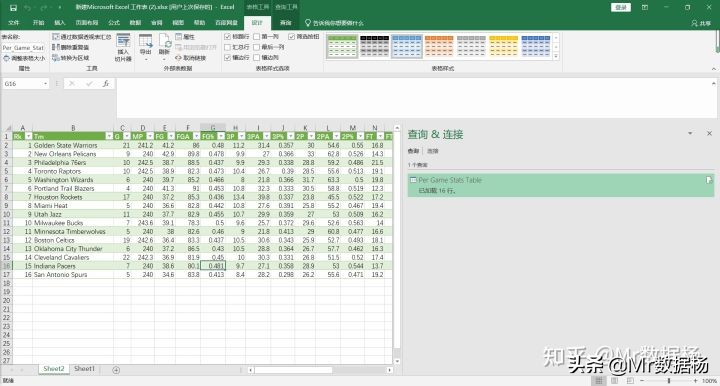This screenshot has width=720, height=386.
Task: Open ribbon display options
Action: [x=645, y=7]
